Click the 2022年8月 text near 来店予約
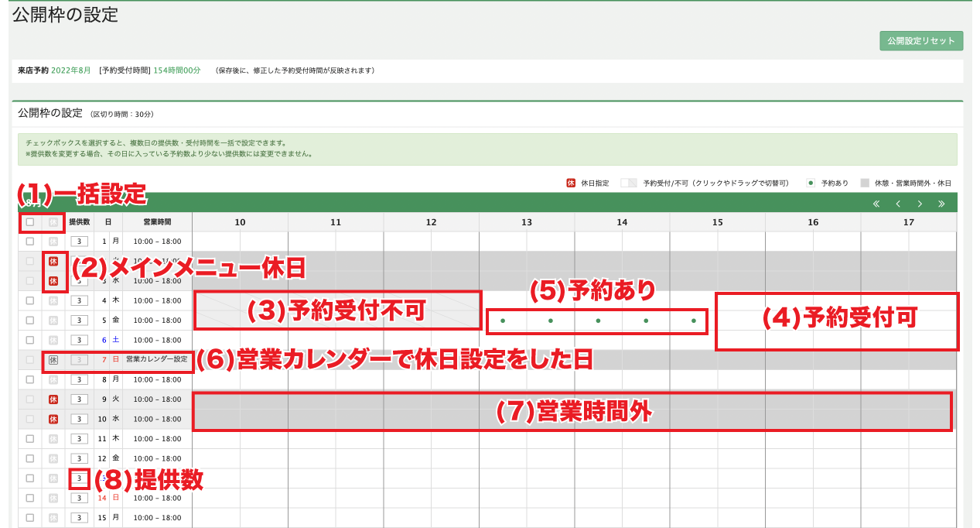Image resolution: width=980 pixels, height=528 pixels. 70,70
